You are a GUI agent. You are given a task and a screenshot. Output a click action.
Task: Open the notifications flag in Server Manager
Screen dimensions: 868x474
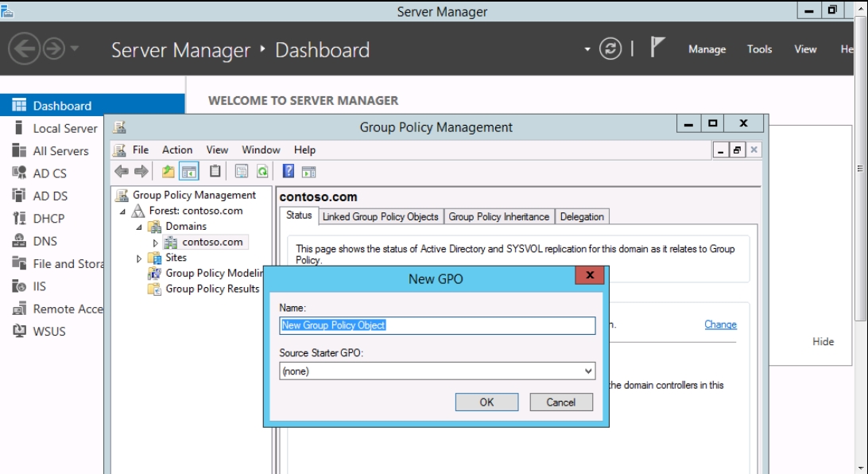click(657, 48)
